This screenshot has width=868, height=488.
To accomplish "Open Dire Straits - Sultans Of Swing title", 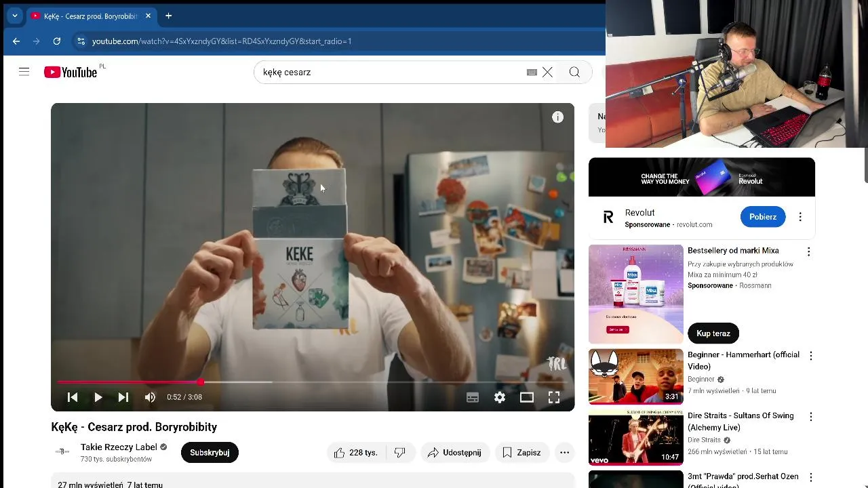I will pyautogui.click(x=741, y=421).
